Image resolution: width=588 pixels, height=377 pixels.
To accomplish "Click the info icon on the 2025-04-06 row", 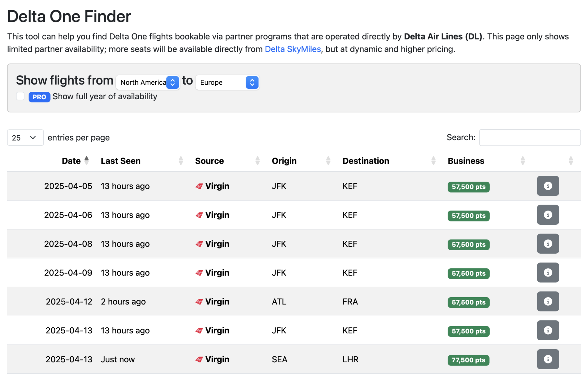I will pos(548,215).
